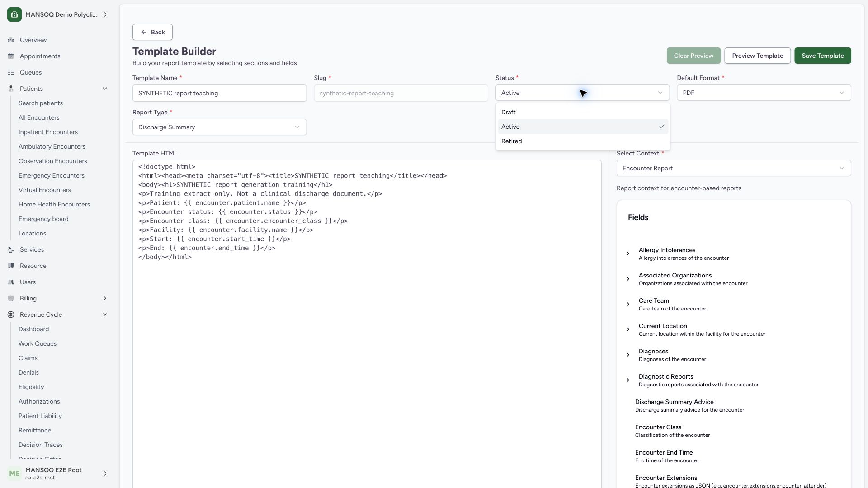Expand the Allergy Intolerances field group
The width and height of the screenshot is (868, 488).
coord(628,253)
